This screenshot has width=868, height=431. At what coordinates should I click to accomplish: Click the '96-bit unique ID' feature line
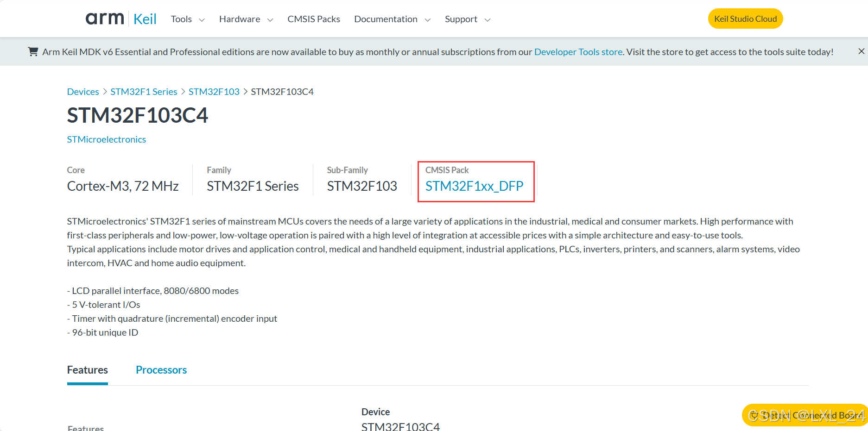coord(103,332)
